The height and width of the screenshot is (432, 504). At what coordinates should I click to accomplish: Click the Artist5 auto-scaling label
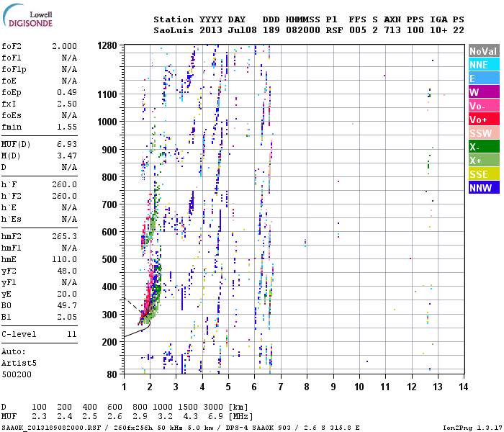coord(19,363)
